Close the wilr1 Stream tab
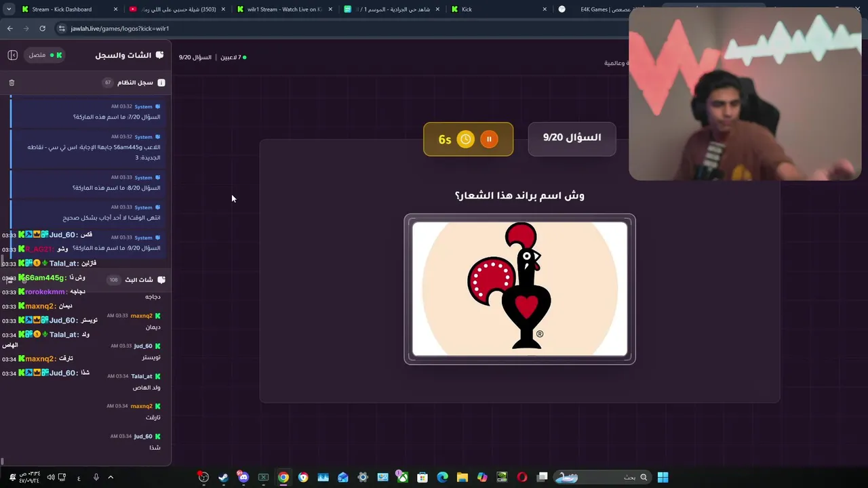Screen dimensions: 868x488 coord(330,9)
